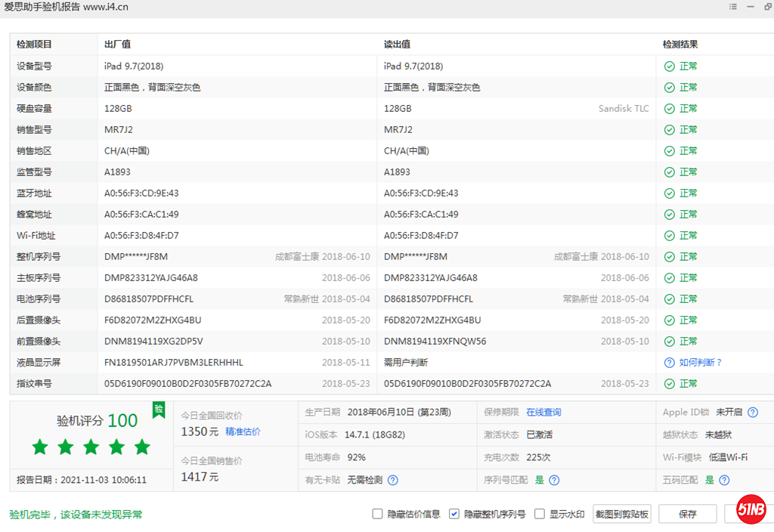Select the read front camera serial DNM8194119XFNQW56
Image resolution: width=774 pixels, height=532 pixels.
tap(435, 342)
